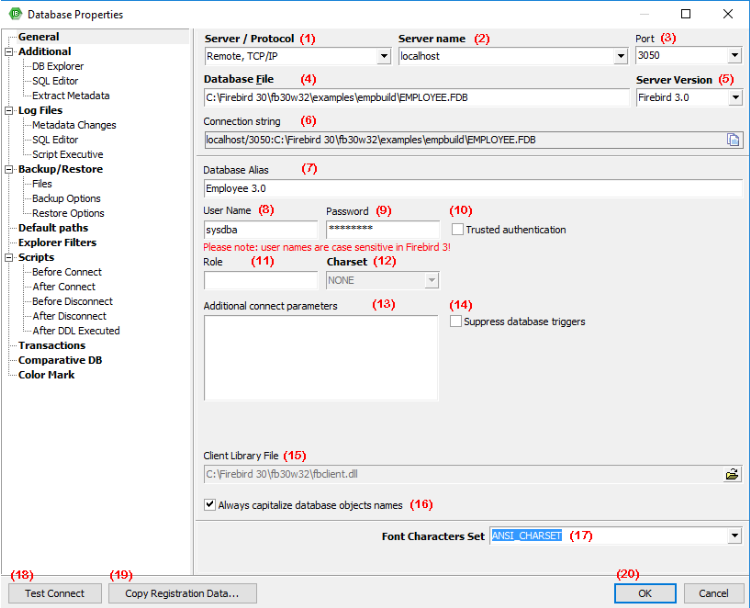This screenshot has width=750, height=608.
Task: Open After DDL Executed script page
Action: (76, 331)
